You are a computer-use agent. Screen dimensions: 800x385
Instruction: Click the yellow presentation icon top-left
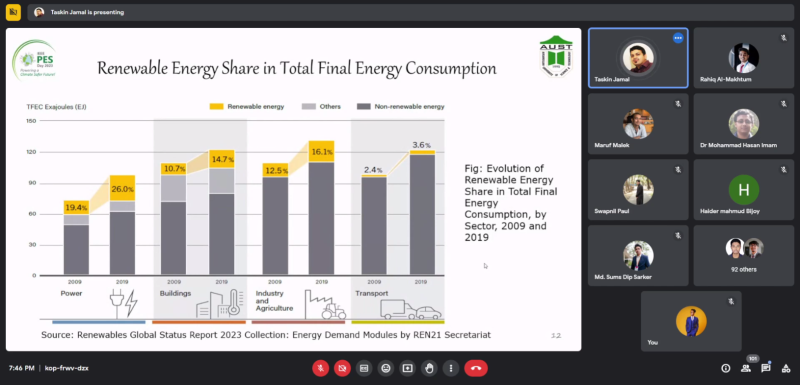(13, 12)
